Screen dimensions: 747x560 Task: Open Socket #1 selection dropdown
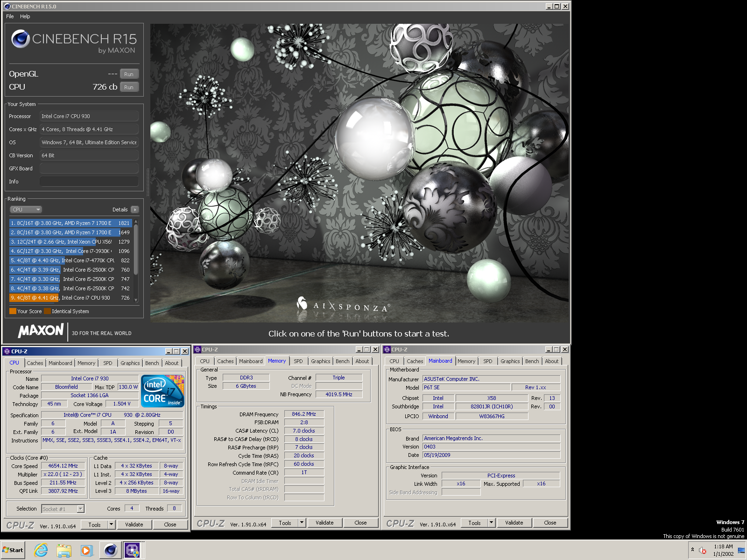tap(63, 509)
